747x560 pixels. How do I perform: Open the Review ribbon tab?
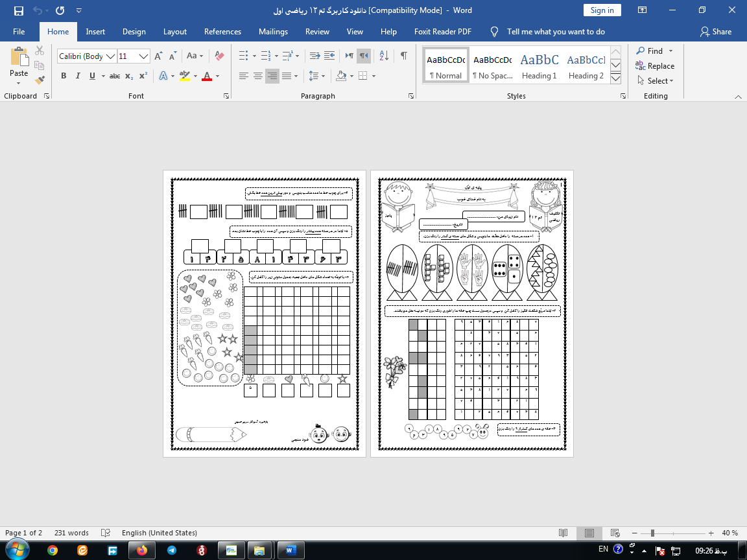[x=317, y=32]
